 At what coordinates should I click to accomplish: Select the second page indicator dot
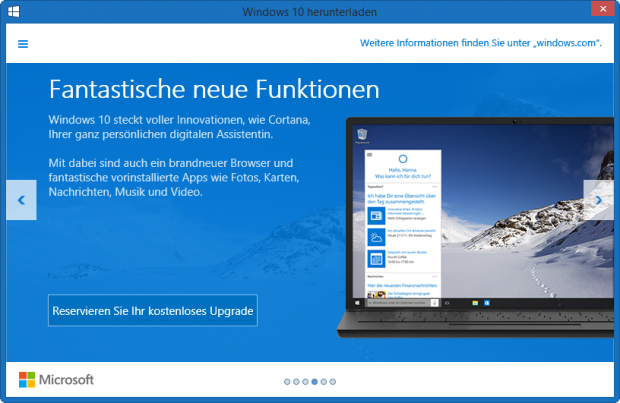[296, 382]
